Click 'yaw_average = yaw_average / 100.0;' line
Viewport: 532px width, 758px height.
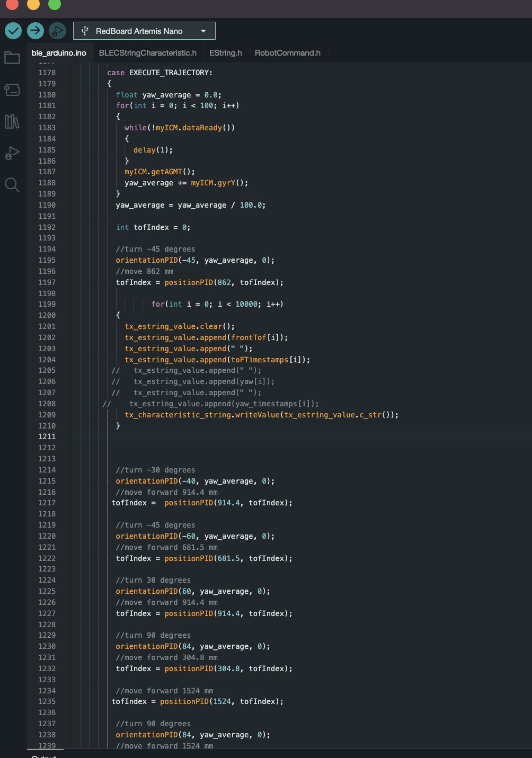(191, 205)
